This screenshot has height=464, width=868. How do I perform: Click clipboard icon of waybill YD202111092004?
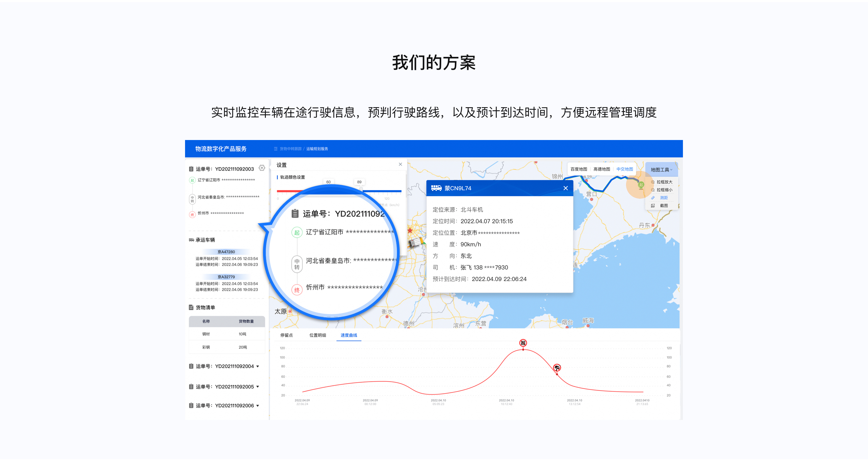(191, 366)
